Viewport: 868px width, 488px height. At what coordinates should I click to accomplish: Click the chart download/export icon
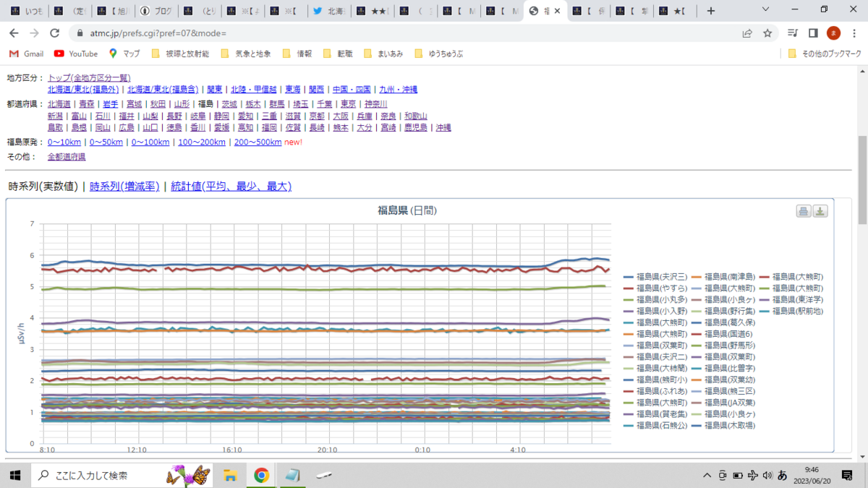820,211
